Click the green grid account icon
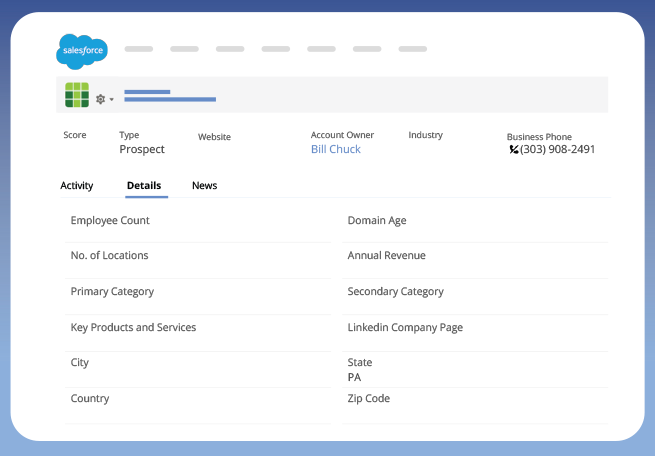Screen dimensions: 655x456 [77, 96]
